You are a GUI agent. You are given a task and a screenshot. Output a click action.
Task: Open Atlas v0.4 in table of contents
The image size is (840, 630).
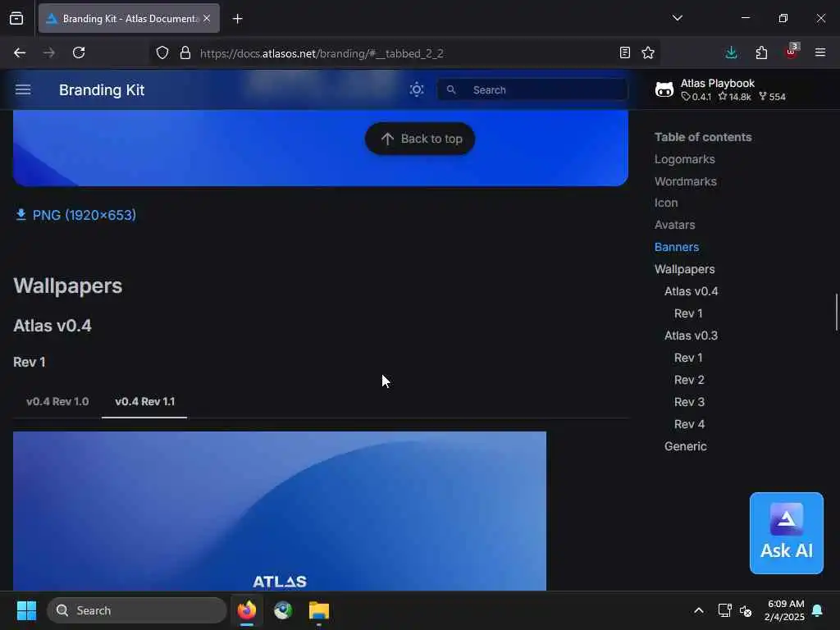coord(691,291)
